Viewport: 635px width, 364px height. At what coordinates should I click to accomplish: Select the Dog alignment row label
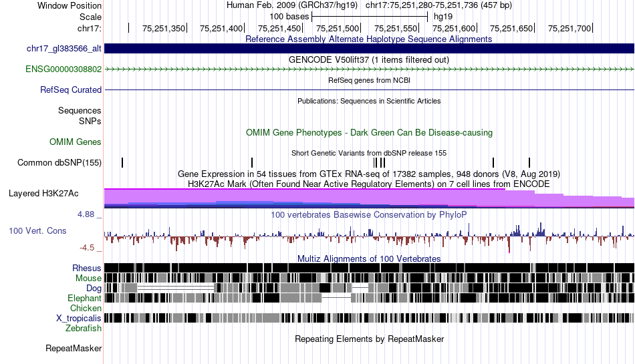(94, 288)
